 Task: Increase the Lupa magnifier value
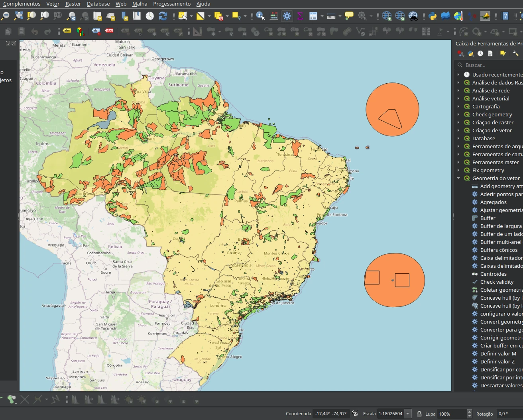tap(470, 412)
